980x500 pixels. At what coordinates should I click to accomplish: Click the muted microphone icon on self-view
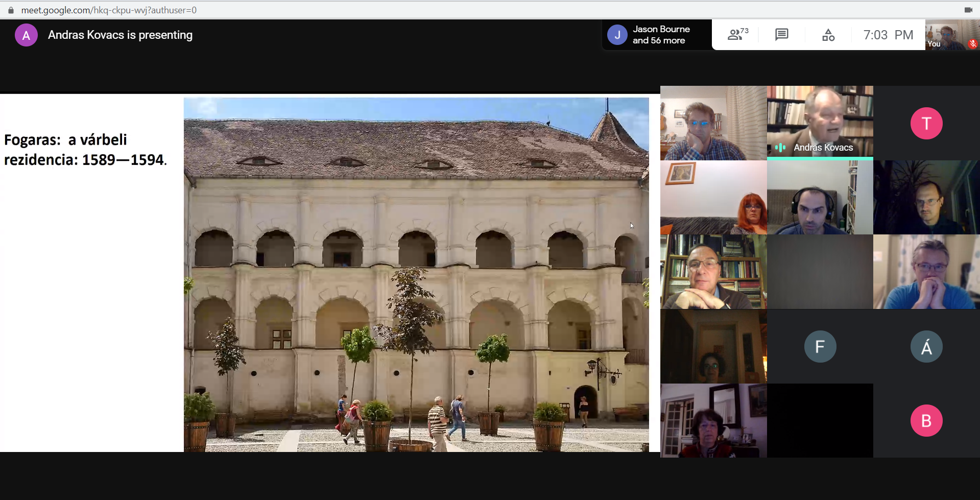pyautogui.click(x=972, y=44)
